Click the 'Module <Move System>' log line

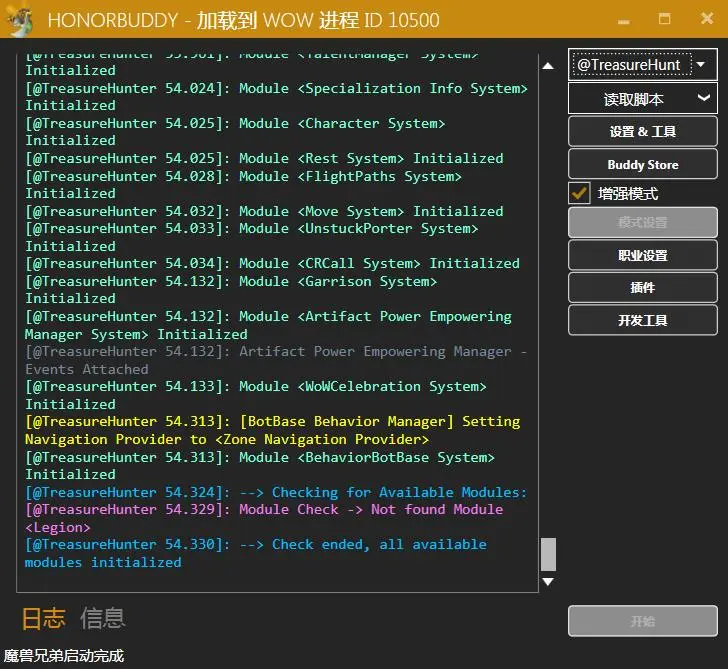264,211
